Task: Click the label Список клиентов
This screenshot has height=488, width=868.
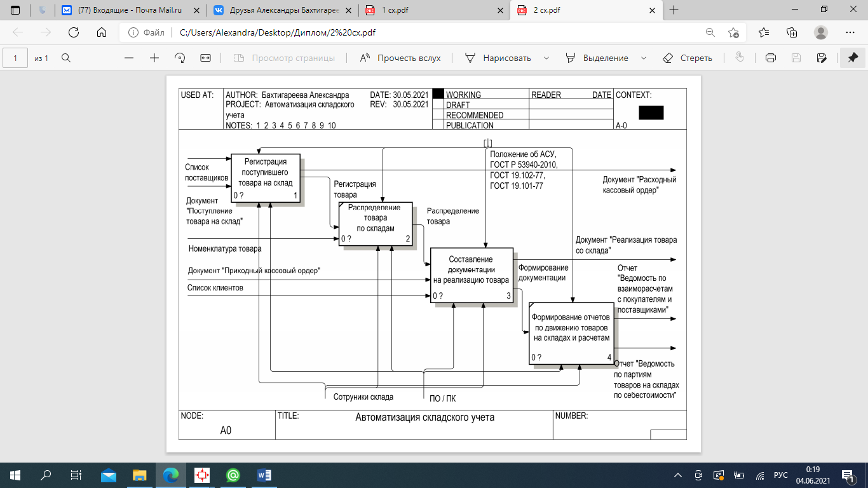Action: pos(215,288)
